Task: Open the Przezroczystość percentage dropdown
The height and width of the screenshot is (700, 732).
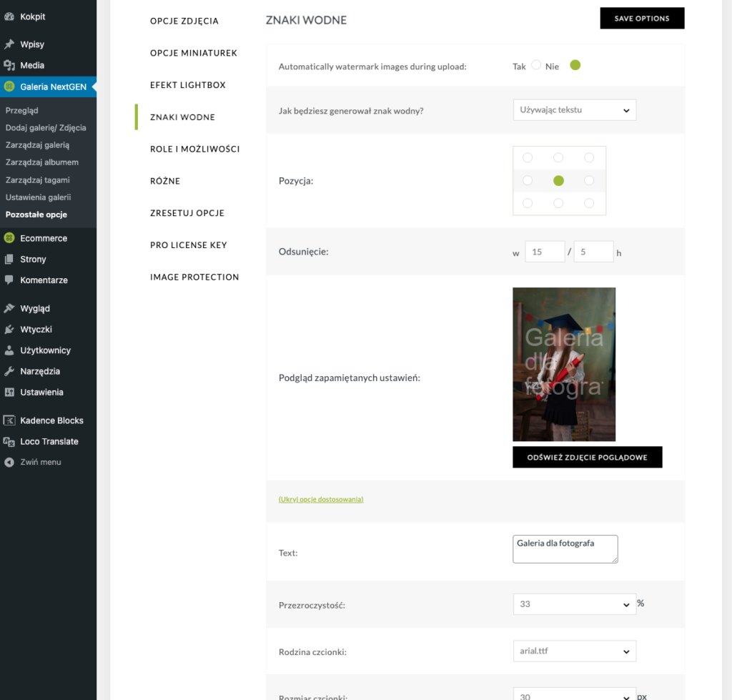Action: coord(574,604)
